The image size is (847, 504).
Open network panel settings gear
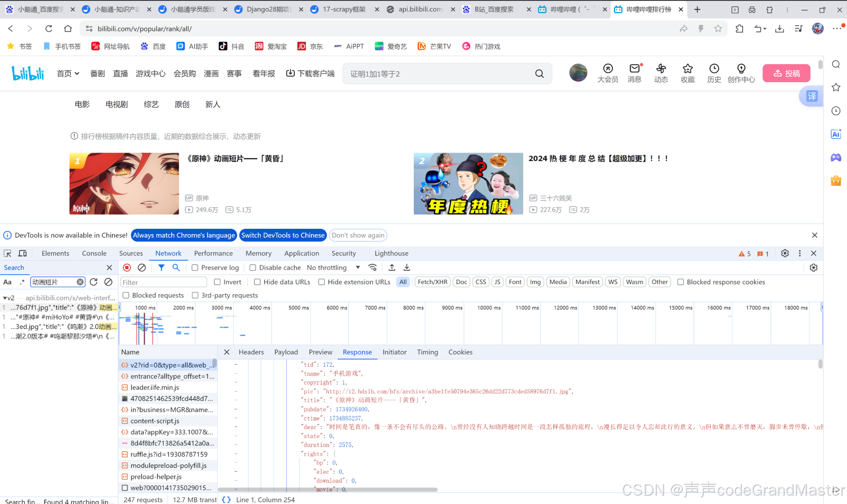click(813, 267)
